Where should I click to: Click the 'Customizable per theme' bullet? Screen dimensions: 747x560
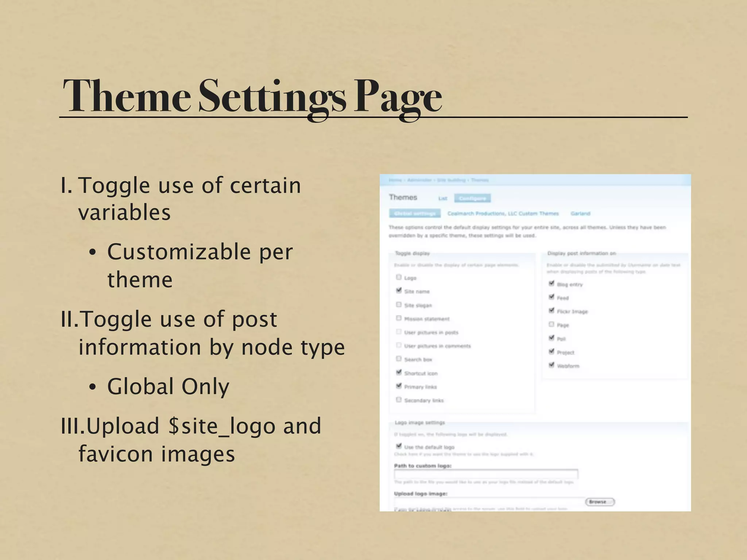click(200, 265)
